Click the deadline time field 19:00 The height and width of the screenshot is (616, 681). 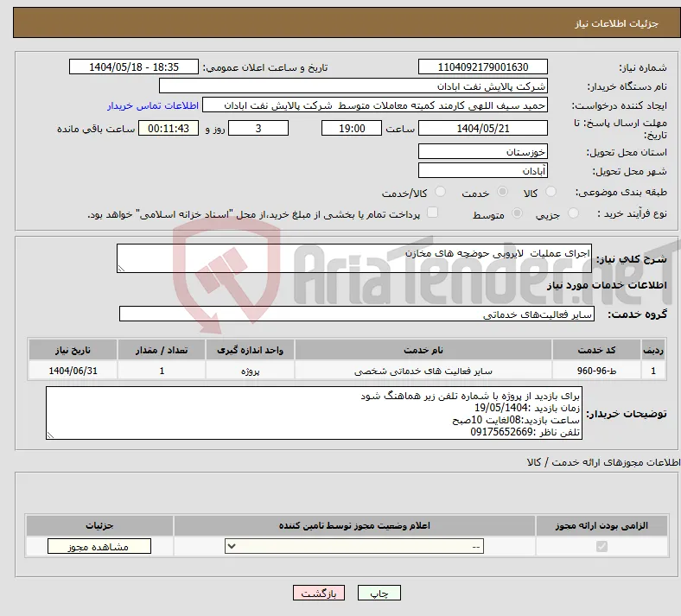tap(352, 128)
